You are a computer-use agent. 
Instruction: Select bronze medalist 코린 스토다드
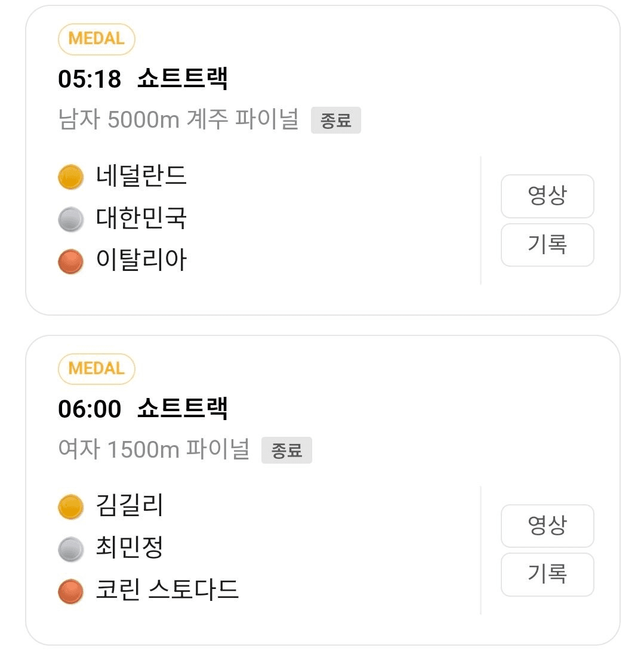[167, 591]
